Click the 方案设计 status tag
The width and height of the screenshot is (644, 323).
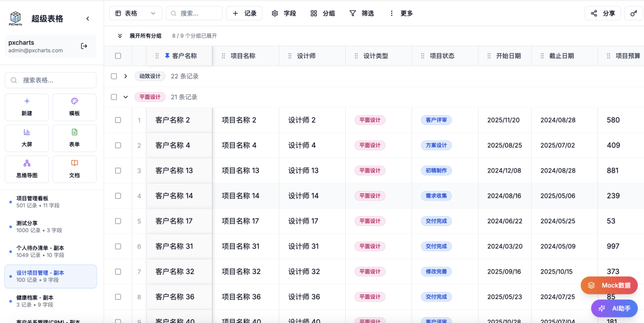click(436, 145)
